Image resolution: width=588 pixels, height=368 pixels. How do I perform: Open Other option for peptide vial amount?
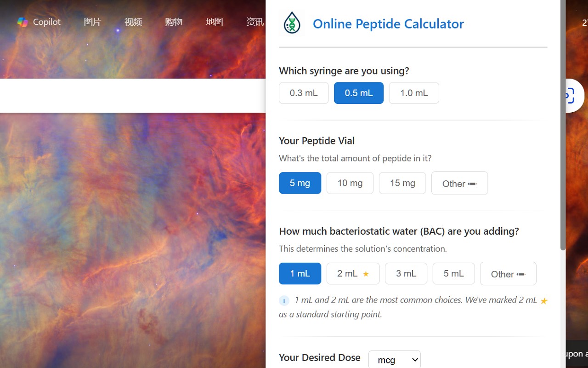pos(459,184)
